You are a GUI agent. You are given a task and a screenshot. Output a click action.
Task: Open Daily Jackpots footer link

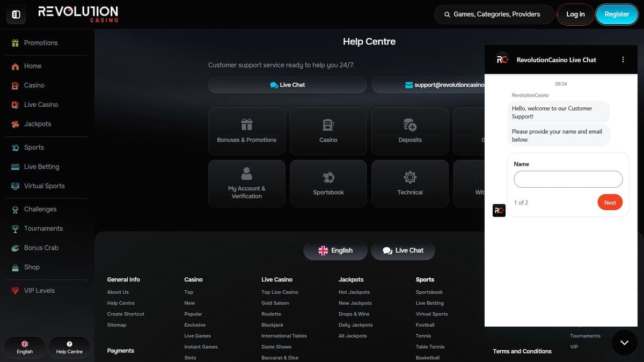pos(356,325)
